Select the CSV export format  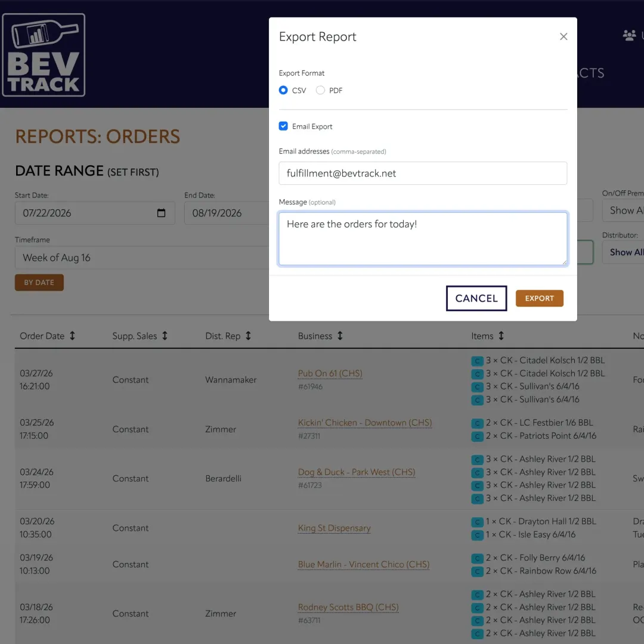[283, 90]
